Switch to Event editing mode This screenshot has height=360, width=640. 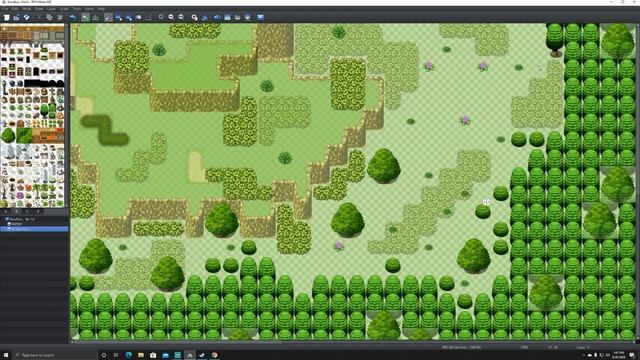click(x=96, y=17)
